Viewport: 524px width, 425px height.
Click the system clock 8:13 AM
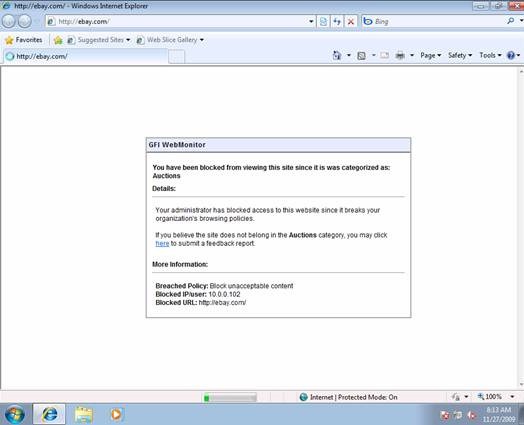498,410
